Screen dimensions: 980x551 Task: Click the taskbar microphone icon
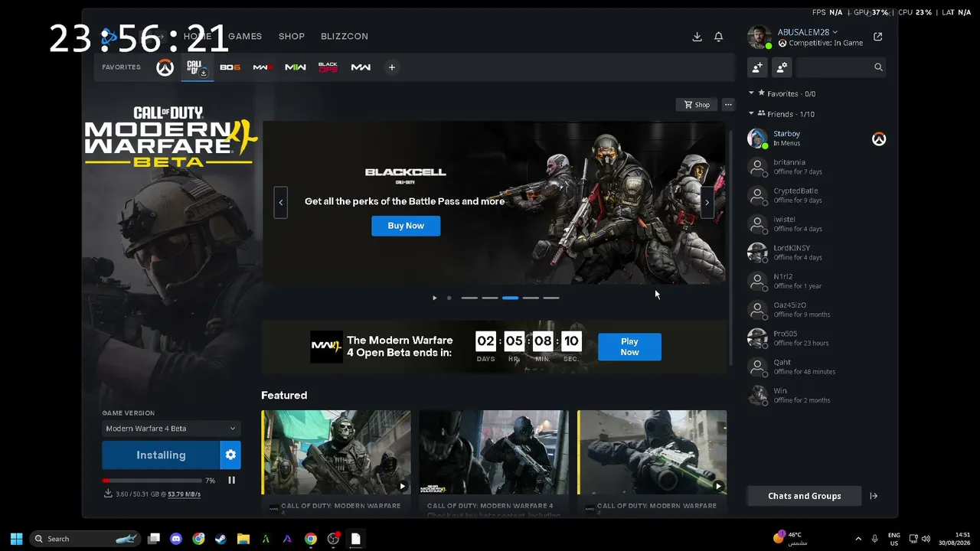tap(874, 539)
